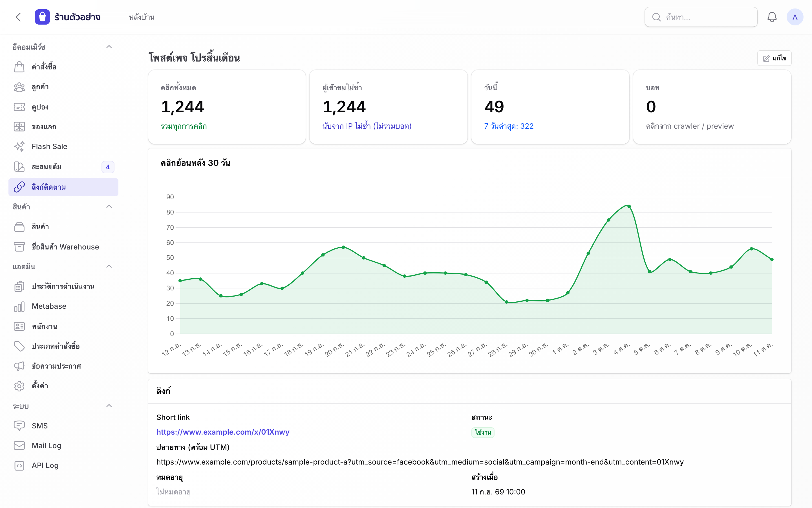This screenshot has height=508, width=812.
Task: Open the short link https://www.example.com/x/01Xnwy
Action: coord(223,432)
